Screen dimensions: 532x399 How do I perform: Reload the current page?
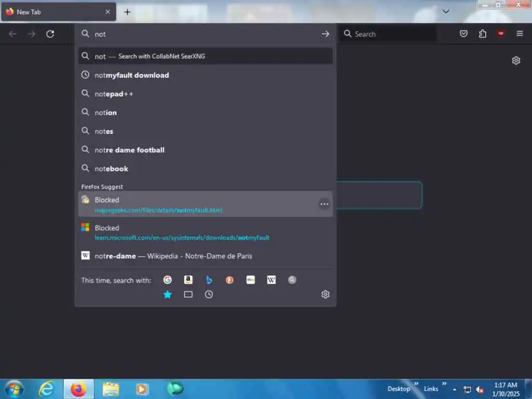pyautogui.click(x=50, y=34)
